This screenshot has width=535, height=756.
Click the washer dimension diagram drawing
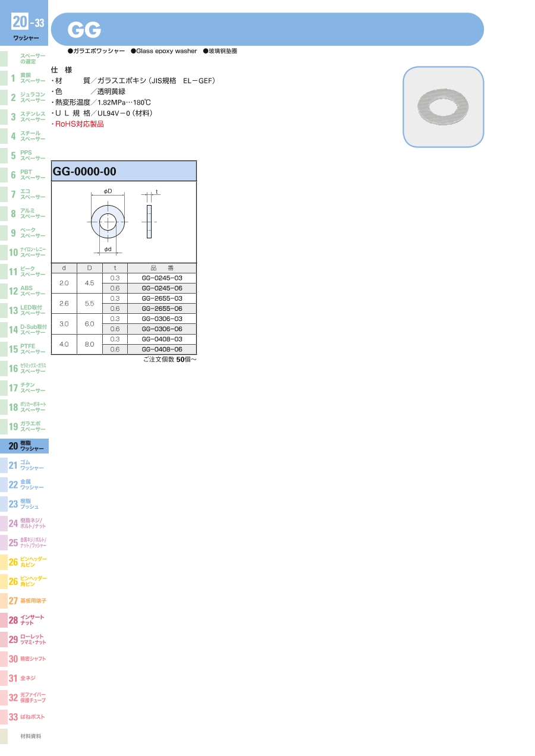(124, 222)
